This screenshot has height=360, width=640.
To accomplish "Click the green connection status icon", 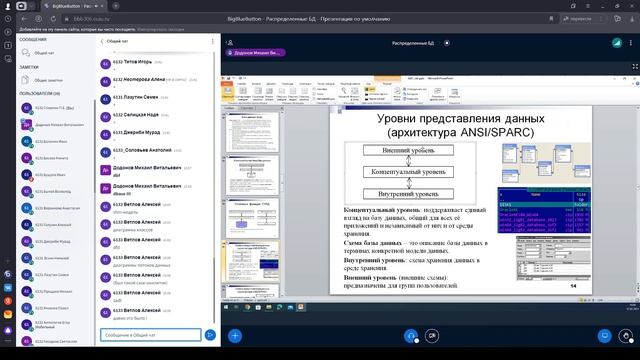I will pyautogui.click(x=617, y=43).
